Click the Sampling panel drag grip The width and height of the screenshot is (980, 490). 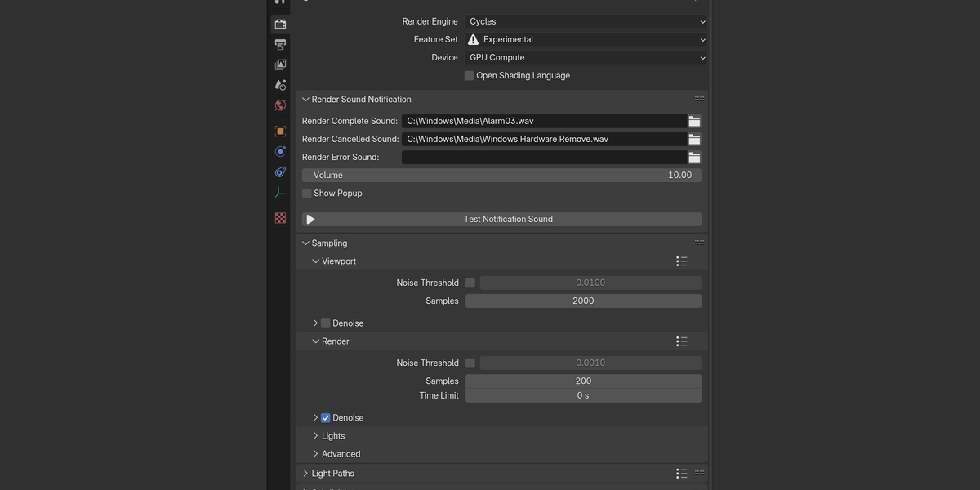click(x=699, y=243)
